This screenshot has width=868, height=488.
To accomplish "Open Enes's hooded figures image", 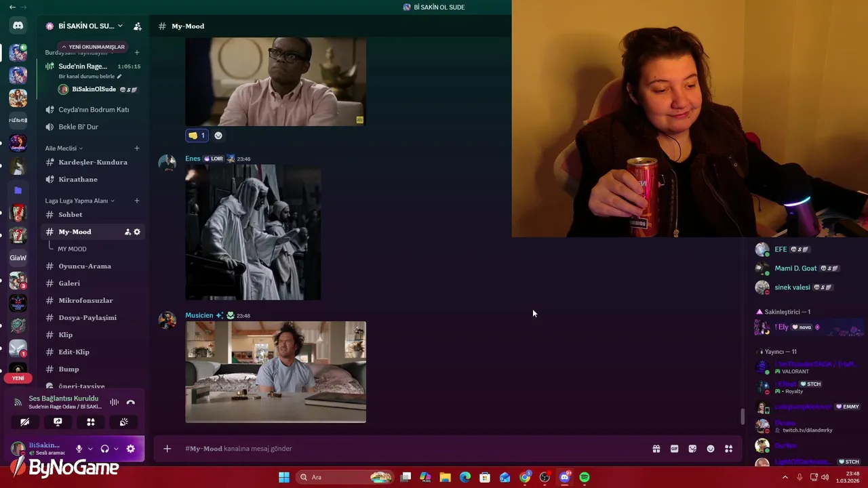I will (x=253, y=232).
